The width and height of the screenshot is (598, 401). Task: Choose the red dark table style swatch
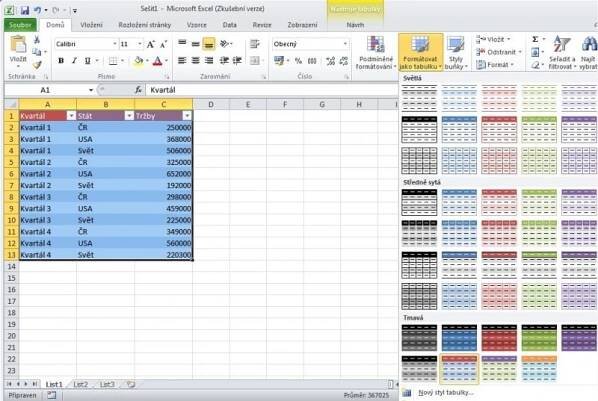click(x=499, y=338)
